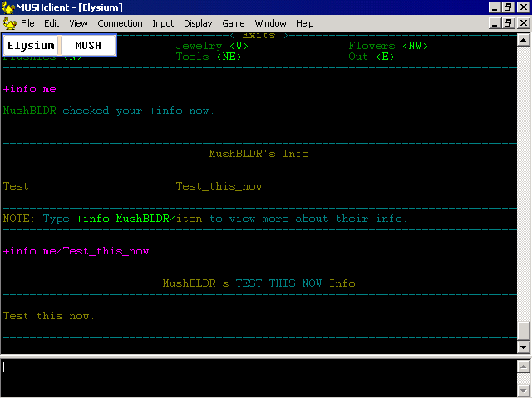532x399 pixels.
Task: Click the 'Out <E>' exit text
Action: click(372, 57)
